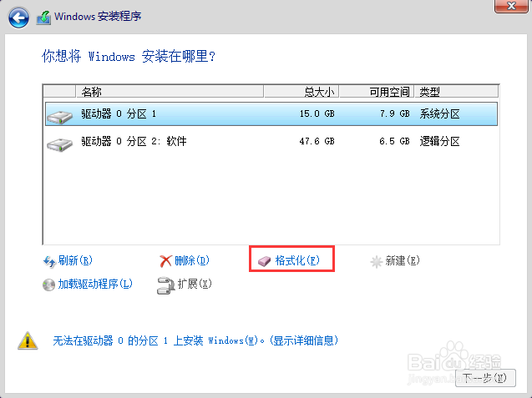
Task: Click 新建(E) to create a partition
Action: (403, 260)
